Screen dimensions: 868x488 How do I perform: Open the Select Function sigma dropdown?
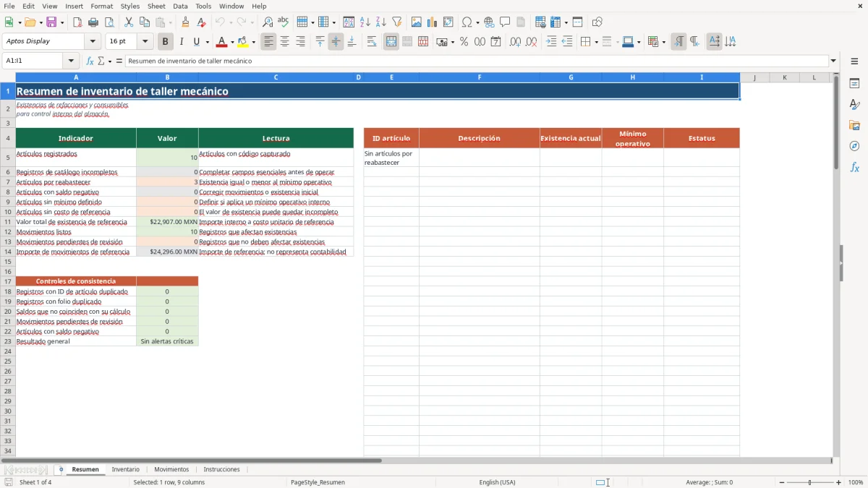[x=110, y=61]
